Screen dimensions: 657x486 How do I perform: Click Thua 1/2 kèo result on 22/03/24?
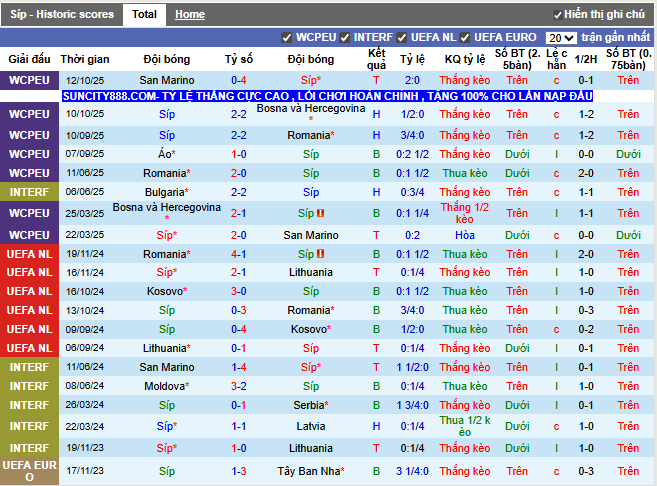465,426
